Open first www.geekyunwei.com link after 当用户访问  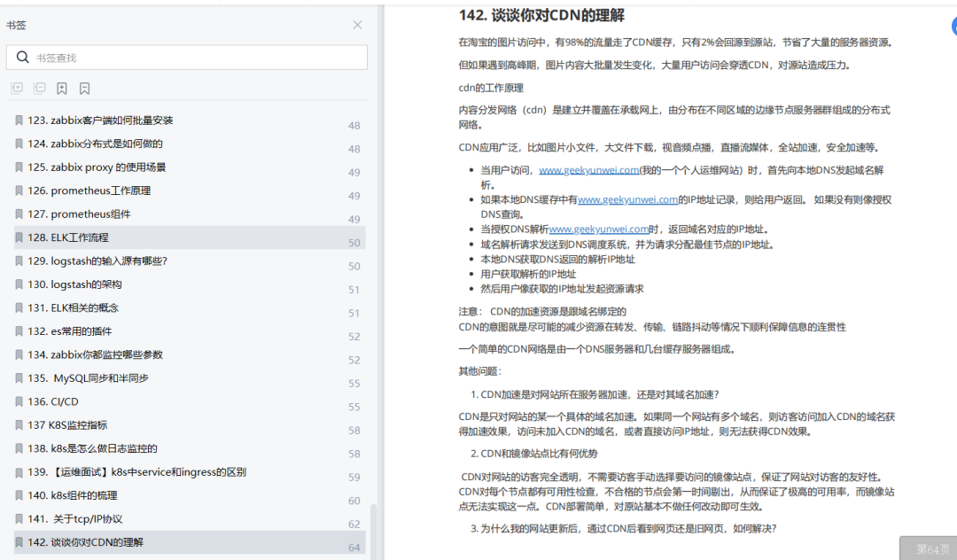pos(589,170)
